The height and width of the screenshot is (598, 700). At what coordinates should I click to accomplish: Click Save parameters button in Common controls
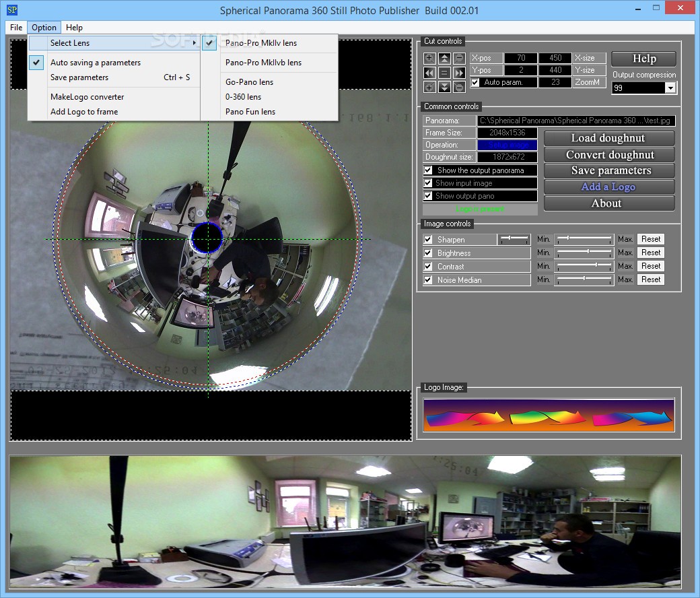609,170
